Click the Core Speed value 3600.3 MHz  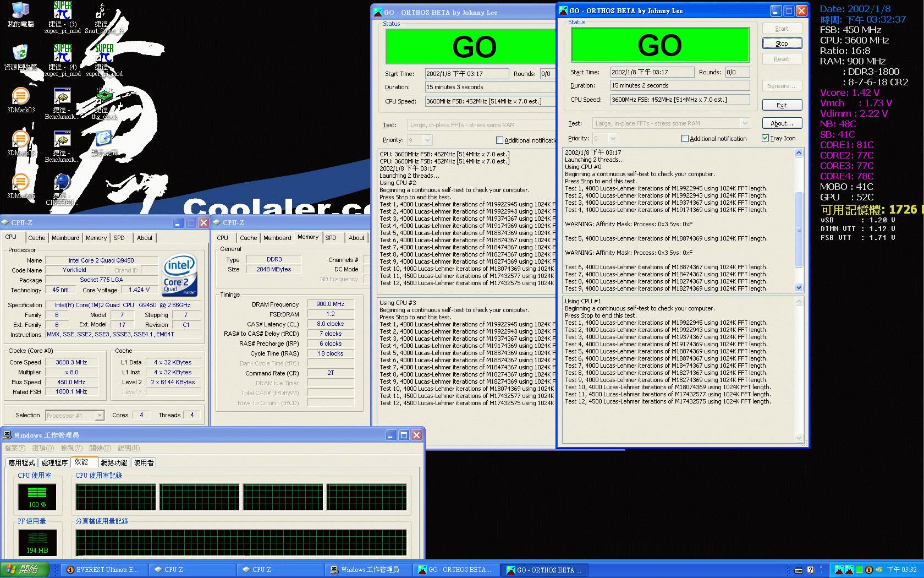[71, 362]
